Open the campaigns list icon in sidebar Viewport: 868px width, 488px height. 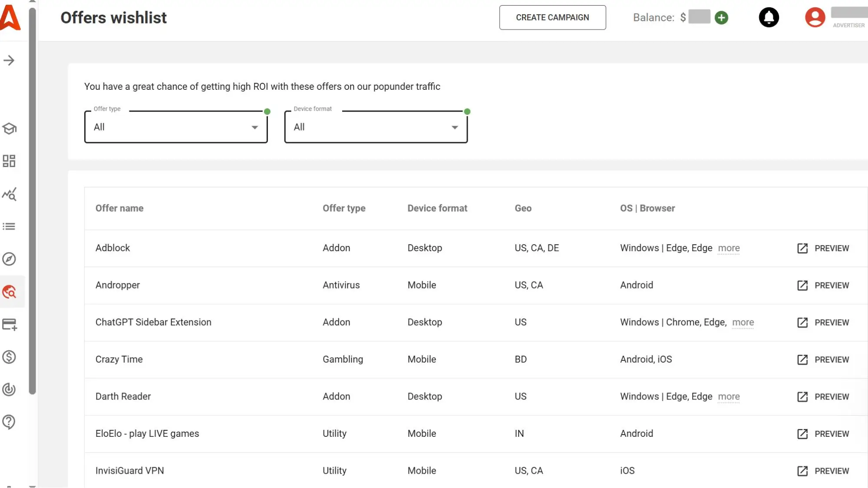(x=9, y=227)
